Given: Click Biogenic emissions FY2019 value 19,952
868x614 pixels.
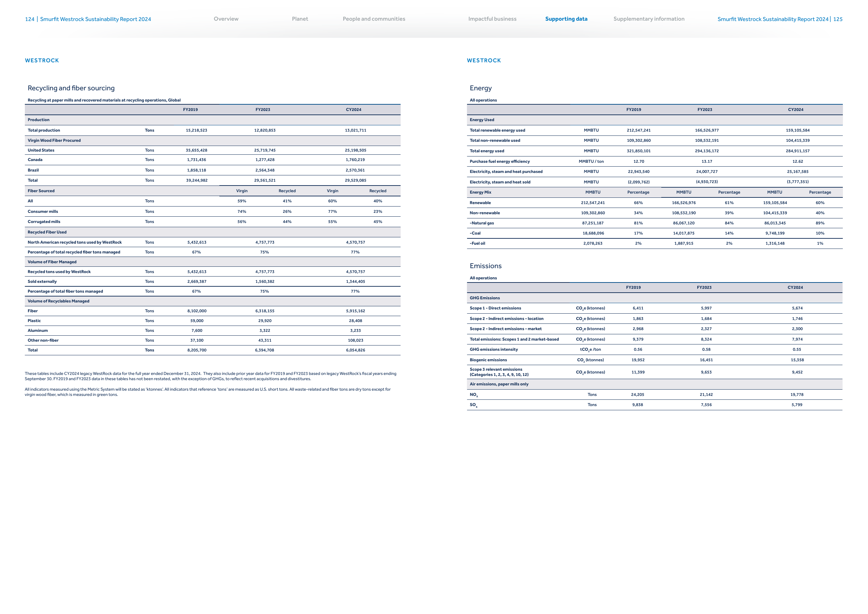Looking at the screenshot, I should pos(638,360).
